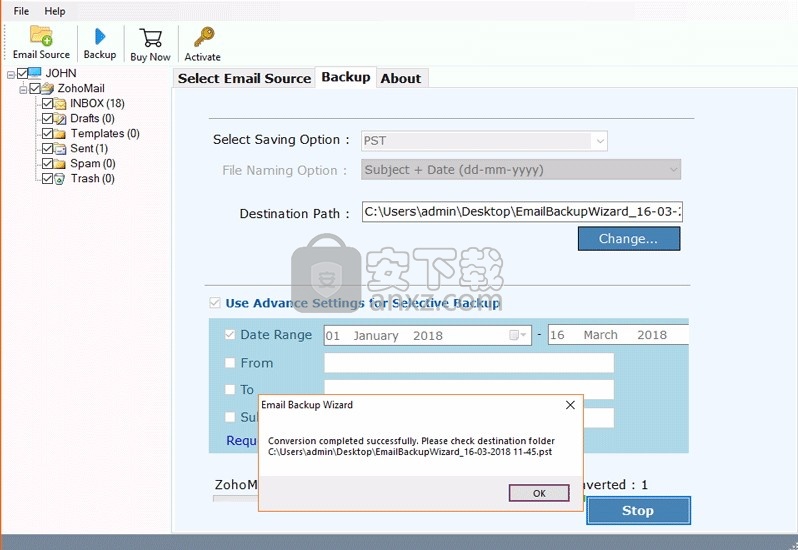Collapse the JOHN tree node
Screen dimensions: 798x550
click(x=11, y=75)
